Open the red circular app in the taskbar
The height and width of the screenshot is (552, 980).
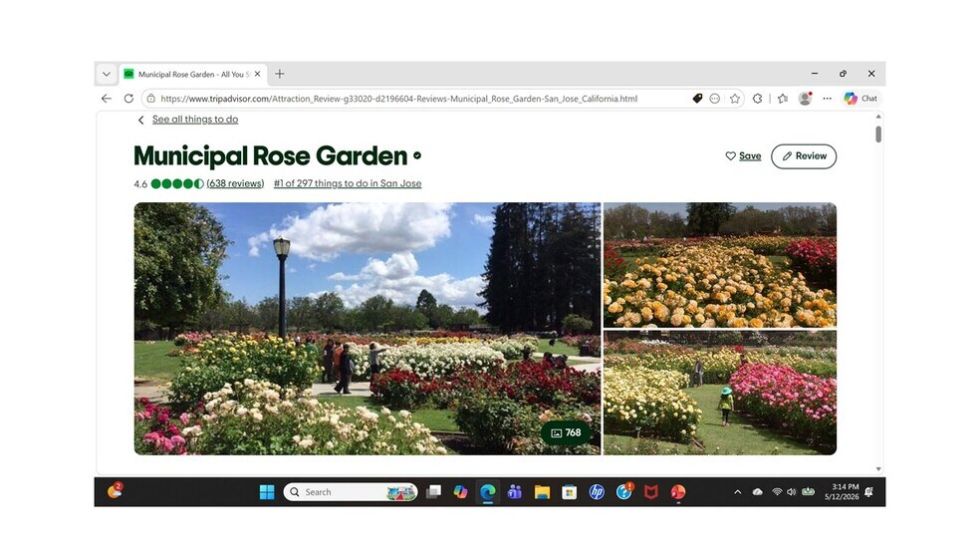(678, 492)
